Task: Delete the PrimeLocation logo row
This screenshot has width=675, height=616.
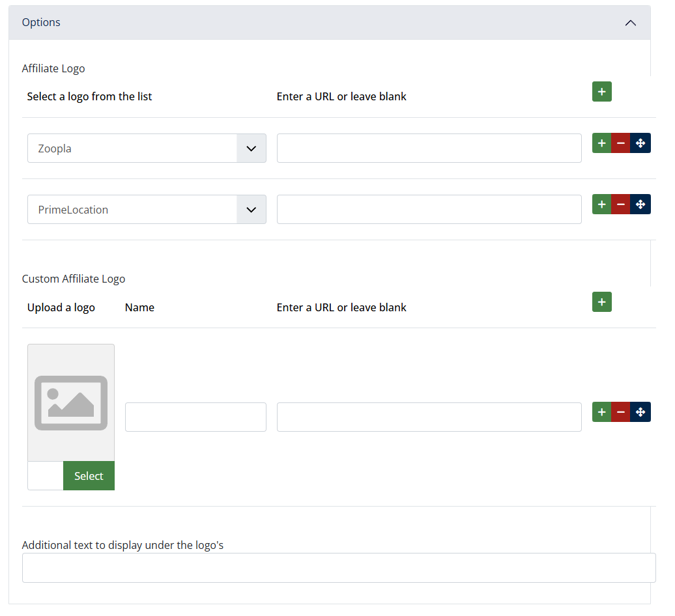Action: point(621,204)
